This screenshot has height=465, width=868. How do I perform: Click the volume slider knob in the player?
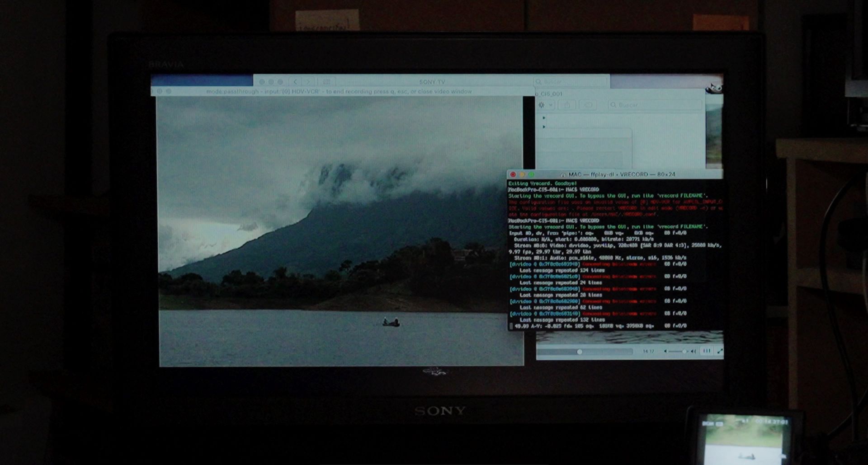pyautogui.click(x=684, y=351)
